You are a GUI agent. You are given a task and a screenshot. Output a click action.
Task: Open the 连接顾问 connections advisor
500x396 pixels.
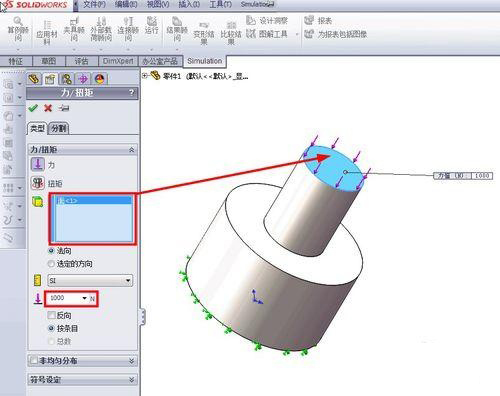pos(128,29)
